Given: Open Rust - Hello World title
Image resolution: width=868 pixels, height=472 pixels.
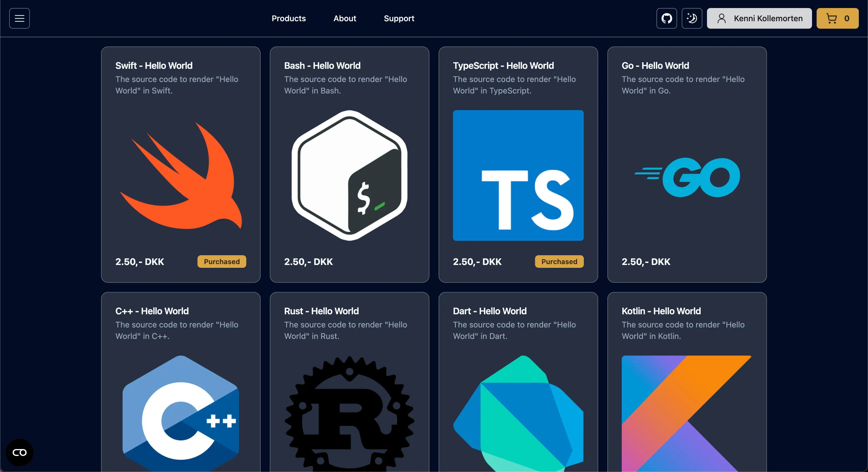Looking at the screenshot, I should 321,311.
